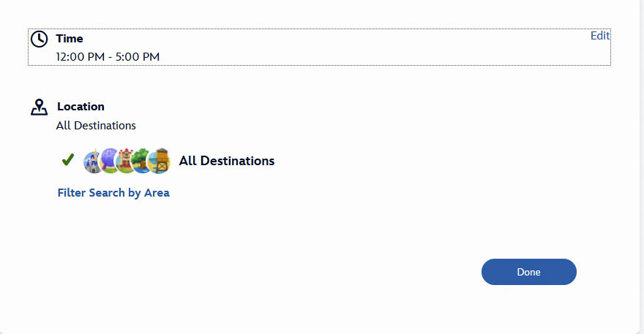
Task: Click the brown water tower icon
Action: [159, 161]
